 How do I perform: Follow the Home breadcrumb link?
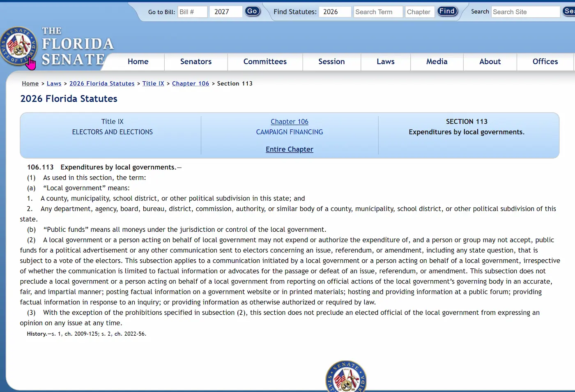click(30, 83)
